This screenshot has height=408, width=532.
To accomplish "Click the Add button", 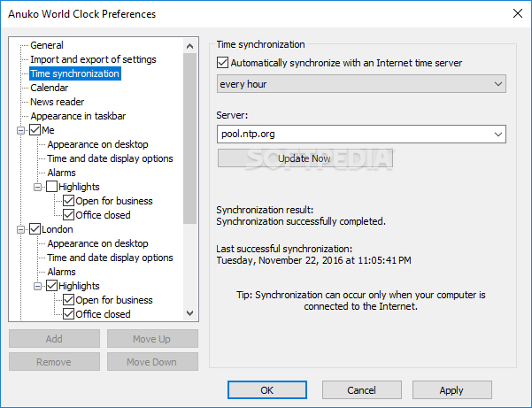I will (x=54, y=338).
